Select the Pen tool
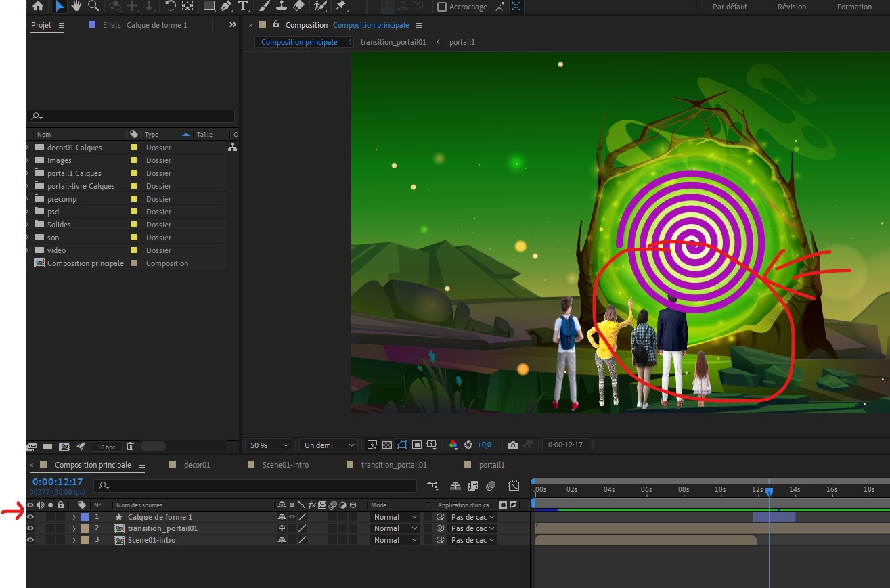 point(226,6)
